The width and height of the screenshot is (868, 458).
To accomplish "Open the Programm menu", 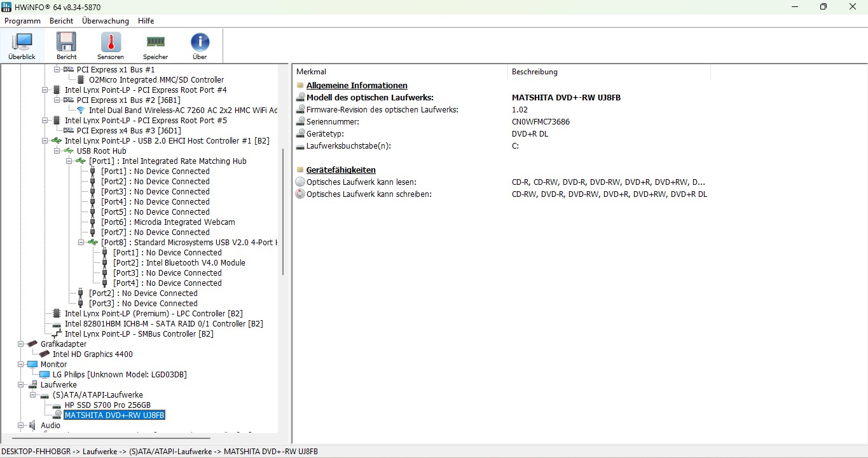I will click(x=22, y=21).
